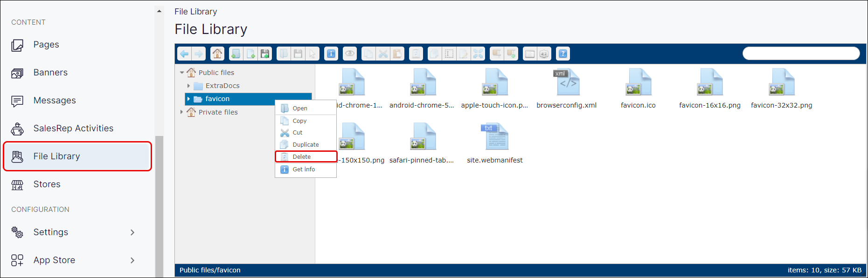Open the help question mark icon
This screenshot has width=868, height=278.
[x=563, y=54]
